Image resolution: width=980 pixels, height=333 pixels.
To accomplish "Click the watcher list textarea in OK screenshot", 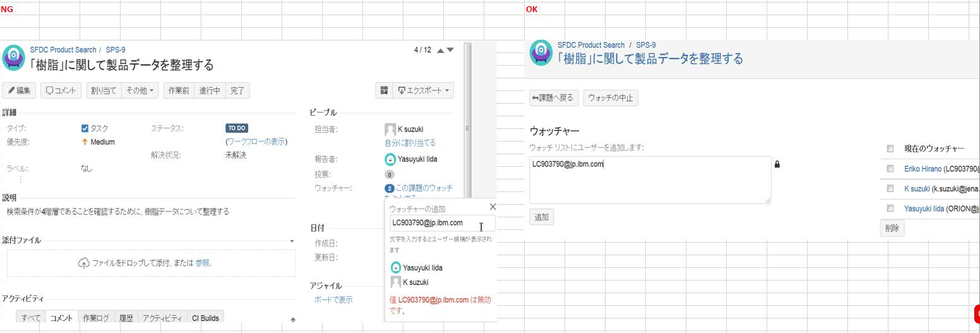I will [x=650, y=180].
